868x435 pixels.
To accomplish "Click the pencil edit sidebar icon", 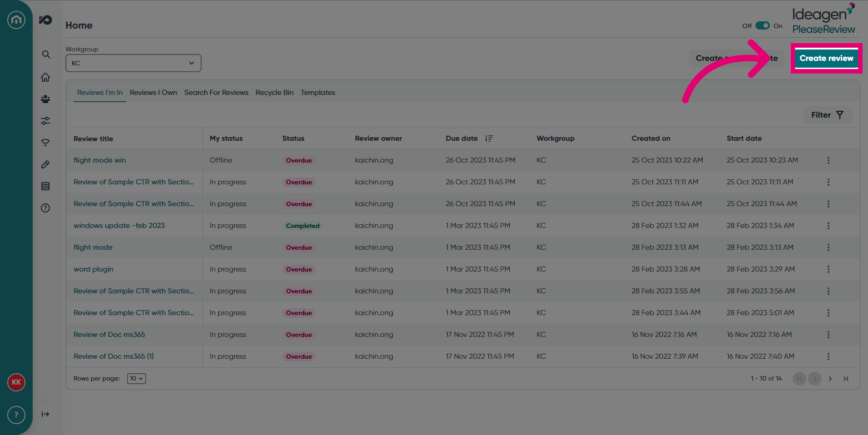I will [45, 164].
